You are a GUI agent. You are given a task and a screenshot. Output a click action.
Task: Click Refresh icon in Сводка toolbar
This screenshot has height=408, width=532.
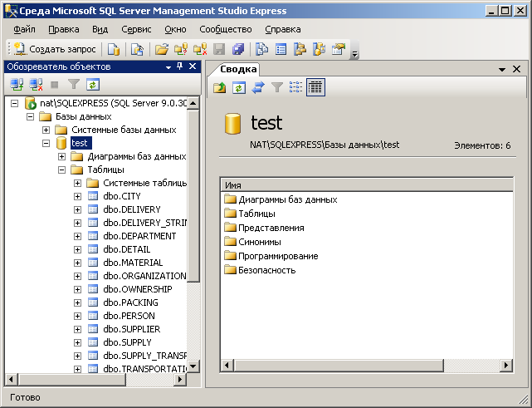click(x=239, y=87)
